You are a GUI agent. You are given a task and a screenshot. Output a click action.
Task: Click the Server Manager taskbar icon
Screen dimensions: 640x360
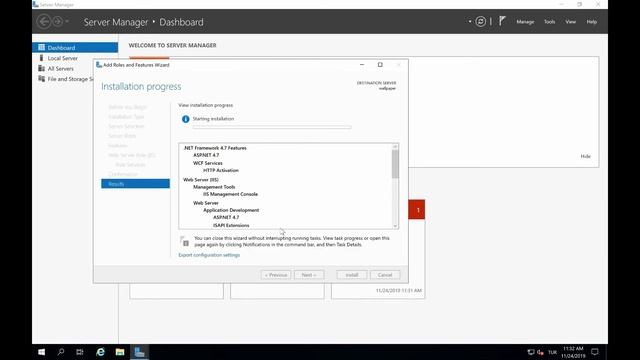click(x=139, y=352)
